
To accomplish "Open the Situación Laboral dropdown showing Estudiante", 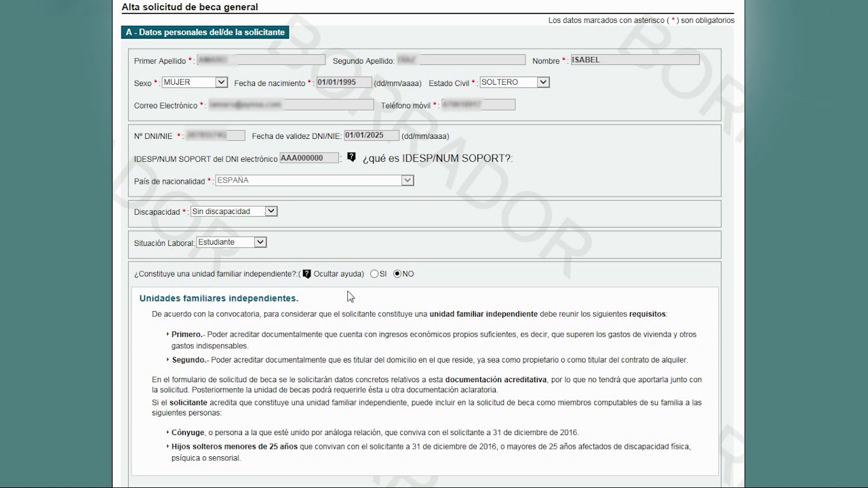I will (231, 242).
